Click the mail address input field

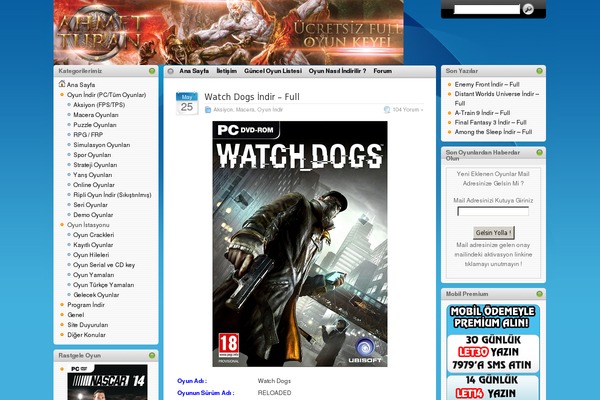point(493,211)
